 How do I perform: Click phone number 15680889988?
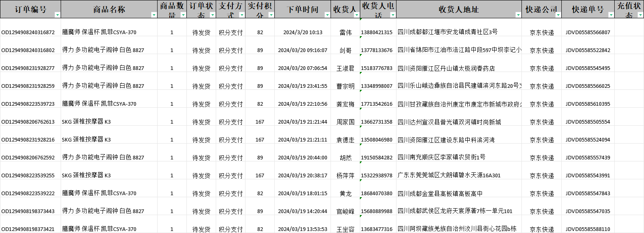(x=377, y=211)
